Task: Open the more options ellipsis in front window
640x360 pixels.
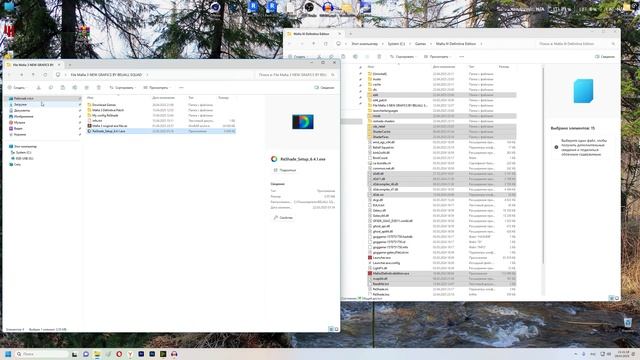Action: pyautogui.click(x=181, y=88)
